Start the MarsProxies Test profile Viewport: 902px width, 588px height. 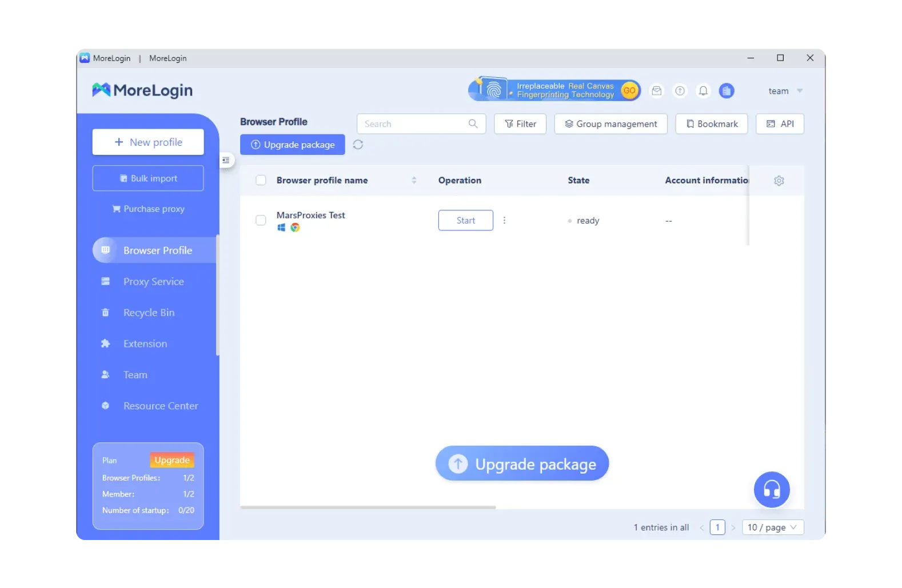tap(466, 221)
